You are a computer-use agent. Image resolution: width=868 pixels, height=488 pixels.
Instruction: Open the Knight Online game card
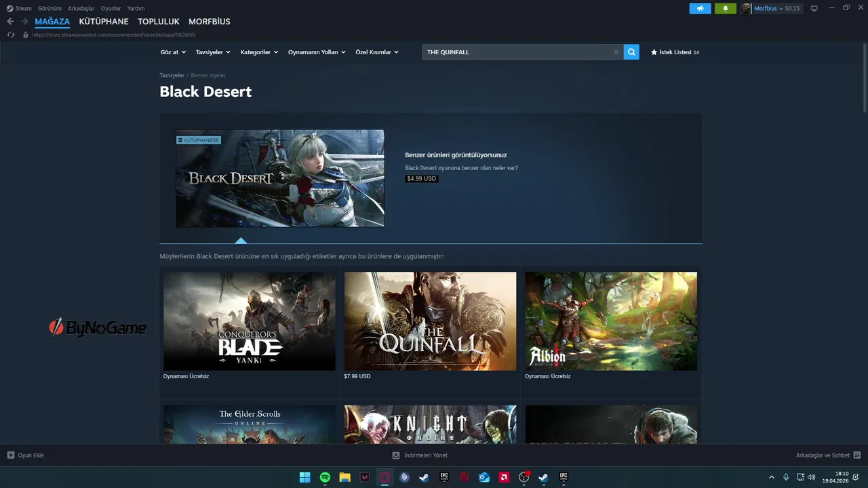430,424
